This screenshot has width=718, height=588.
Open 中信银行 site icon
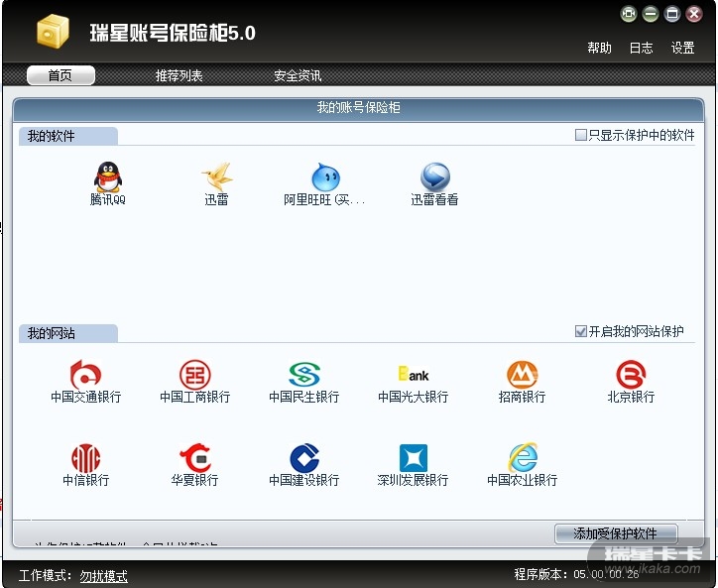coord(85,458)
